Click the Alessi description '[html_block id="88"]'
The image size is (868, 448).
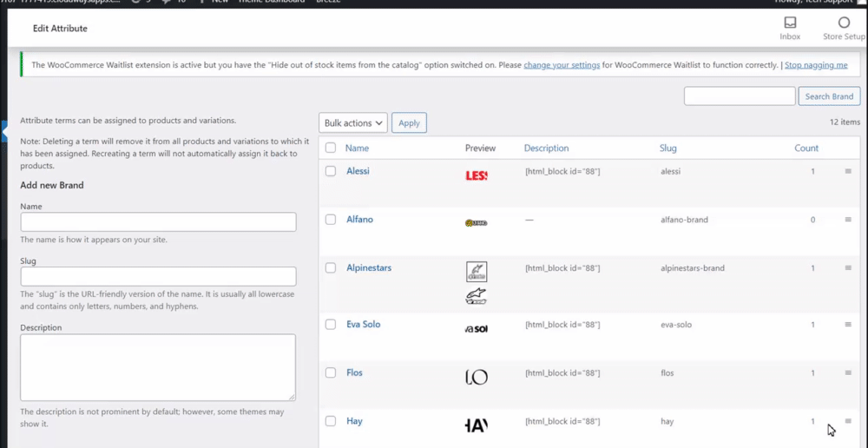[x=562, y=172]
